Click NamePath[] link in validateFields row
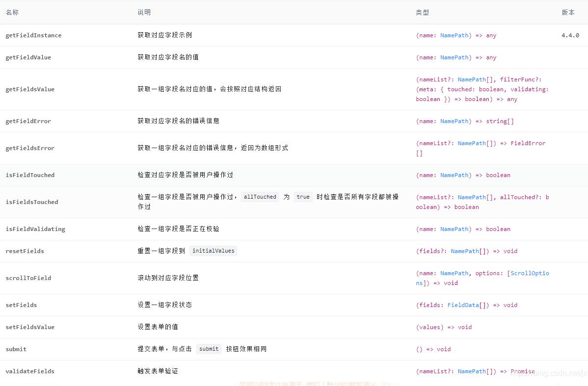Image resolution: width=588 pixels, height=386 pixels. point(472,371)
